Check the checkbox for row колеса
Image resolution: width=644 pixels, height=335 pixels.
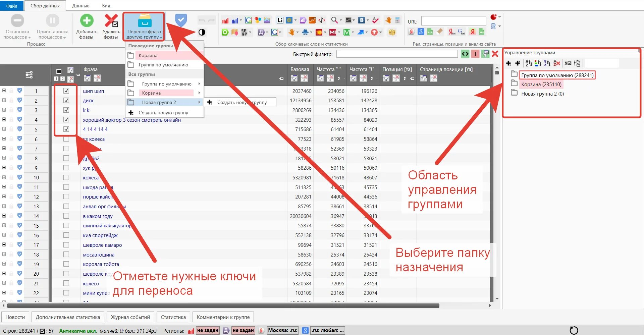66,177
